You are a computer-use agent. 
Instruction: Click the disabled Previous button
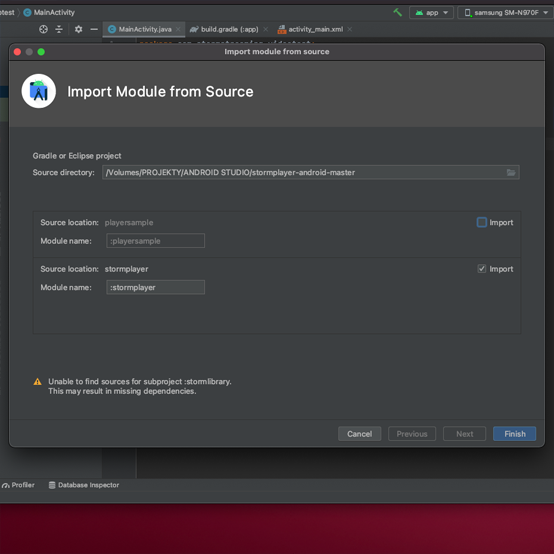point(412,434)
